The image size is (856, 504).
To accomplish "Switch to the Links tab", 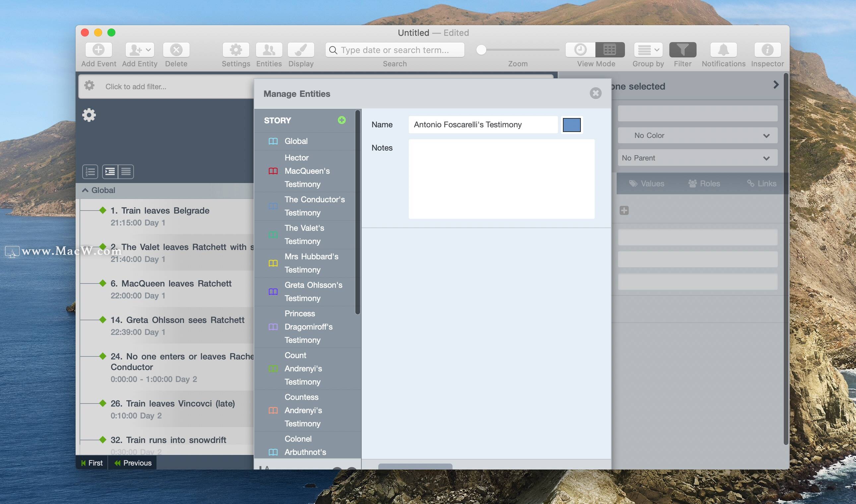I will [762, 183].
